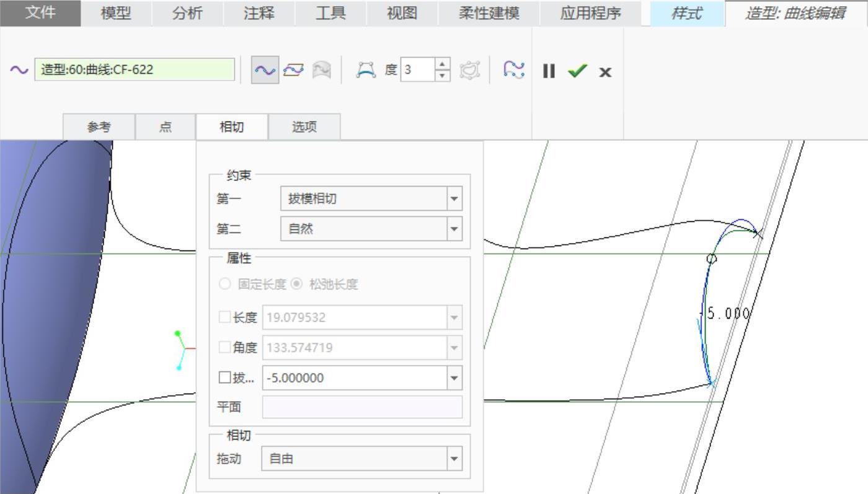The width and height of the screenshot is (868, 494).
Task: Open the 工具 ribbon tab
Action: [330, 13]
